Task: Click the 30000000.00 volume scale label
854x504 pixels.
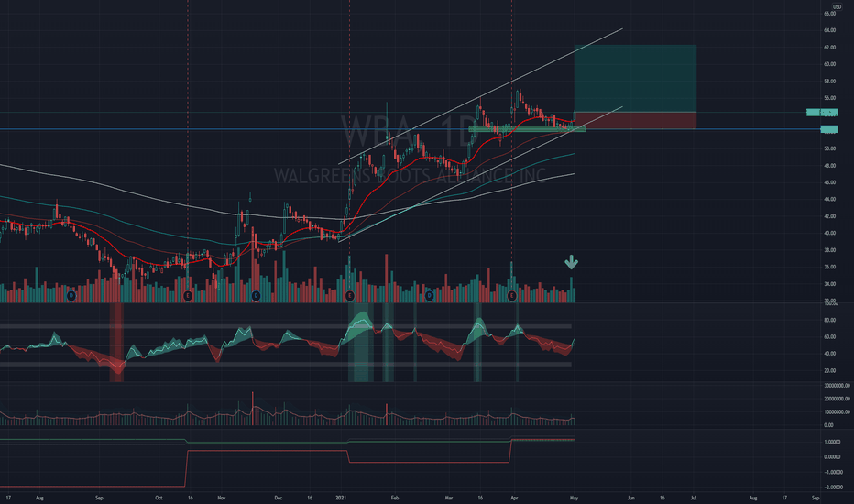Action: 837,386
